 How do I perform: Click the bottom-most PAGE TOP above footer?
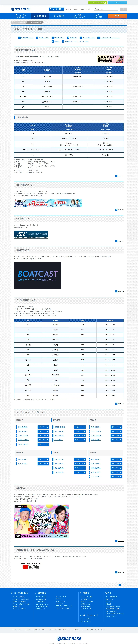[123, 585]
